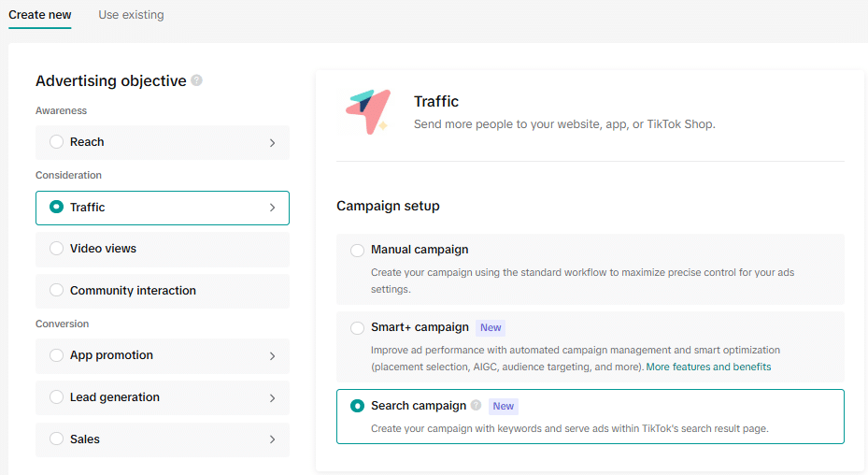Expand the App promotion chevron
The height and width of the screenshot is (475, 868).
(272, 356)
